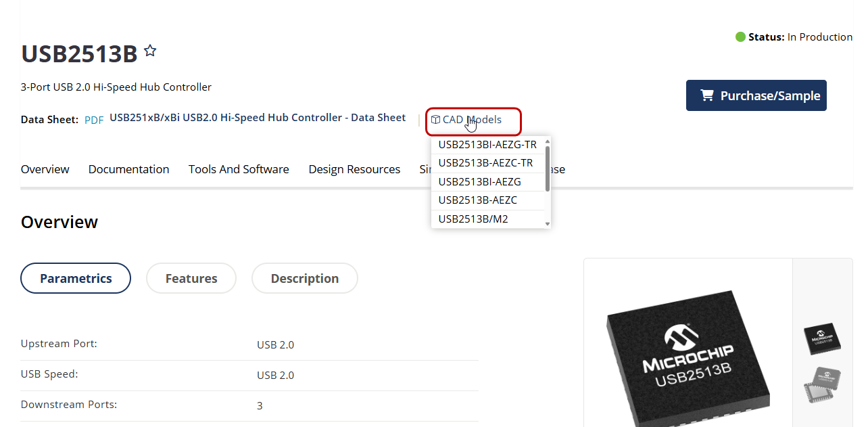
Task: Show the Features section
Action: [191, 278]
